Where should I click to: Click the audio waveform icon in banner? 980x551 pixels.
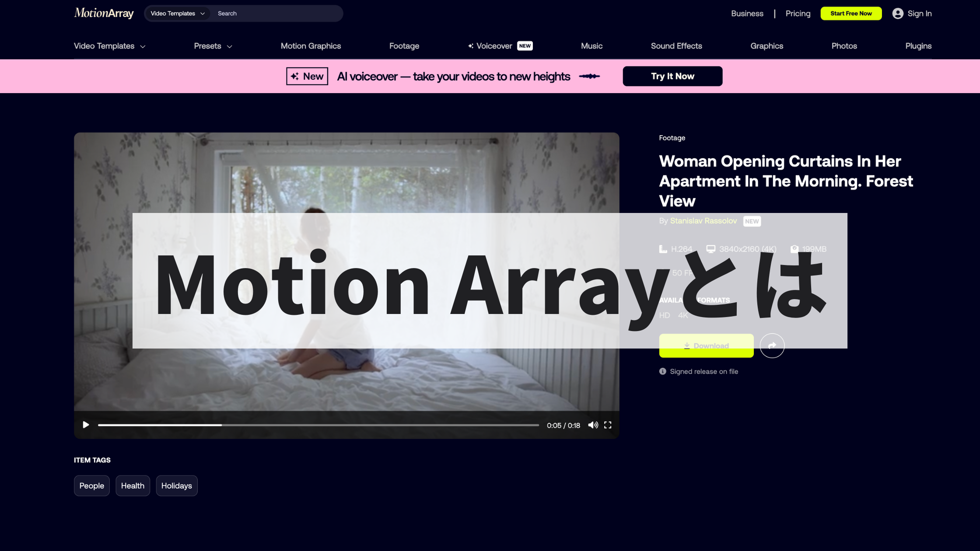[589, 76]
